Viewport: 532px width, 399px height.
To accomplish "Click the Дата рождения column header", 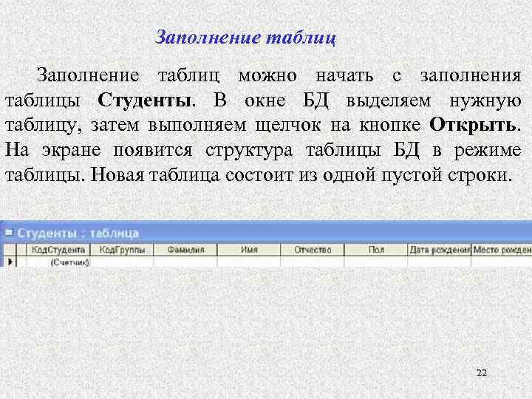I will 440,250.
